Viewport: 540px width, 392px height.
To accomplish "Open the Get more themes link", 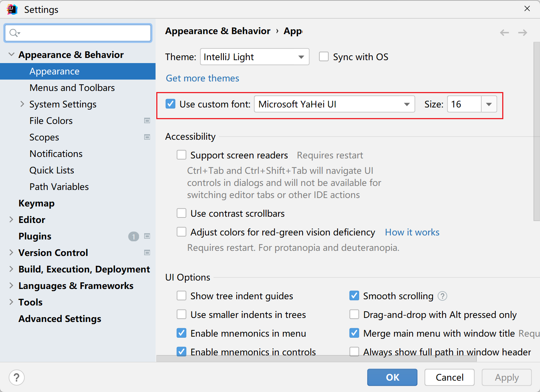I will pos(202,78).
